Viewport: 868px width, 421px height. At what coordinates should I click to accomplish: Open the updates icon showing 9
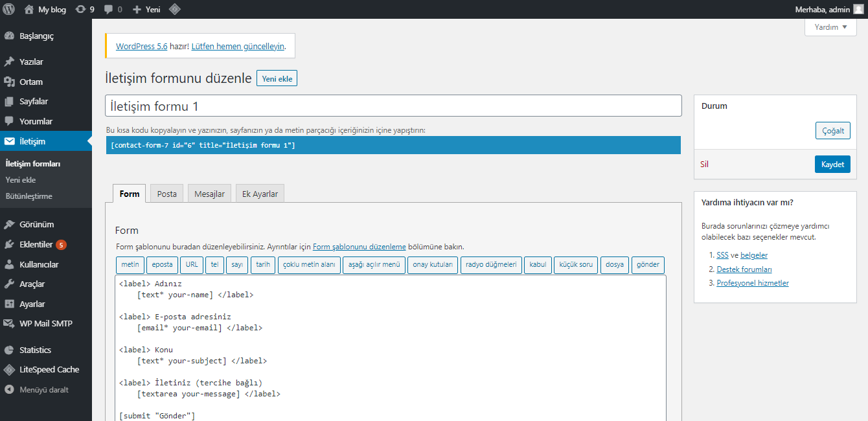(x=80, y=9)
